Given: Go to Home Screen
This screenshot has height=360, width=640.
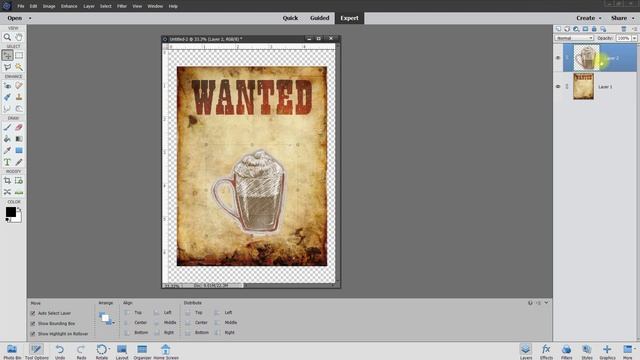Looking at the screenshot, I should coord(166,351).
